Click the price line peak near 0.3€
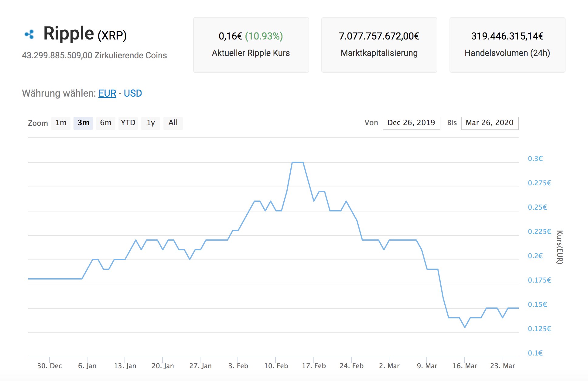 pyautogui.click(x=298, y=162)
